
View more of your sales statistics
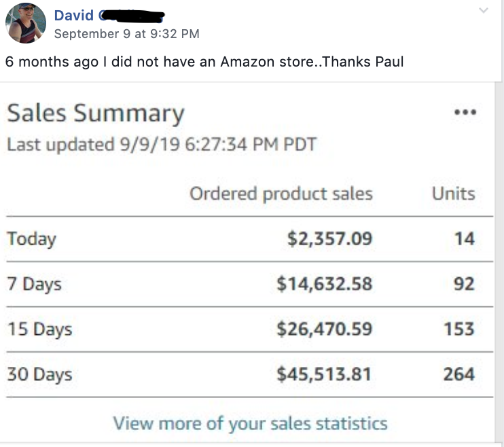[x=250, y=423]
